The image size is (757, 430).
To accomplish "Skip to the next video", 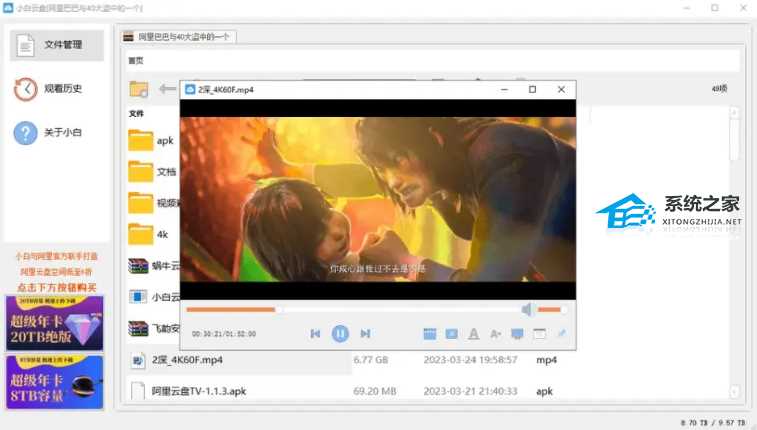I will [365, 333].
